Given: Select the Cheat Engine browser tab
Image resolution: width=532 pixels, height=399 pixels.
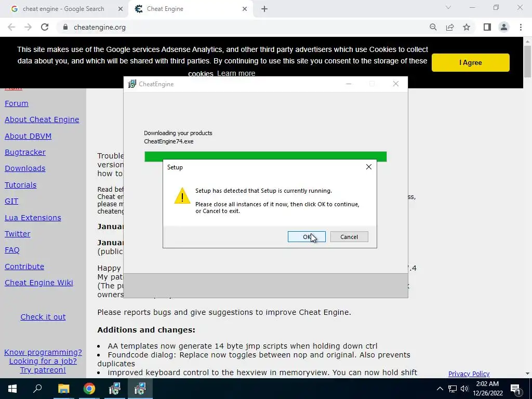Looking at the screenshot, I should click(190, 9).
